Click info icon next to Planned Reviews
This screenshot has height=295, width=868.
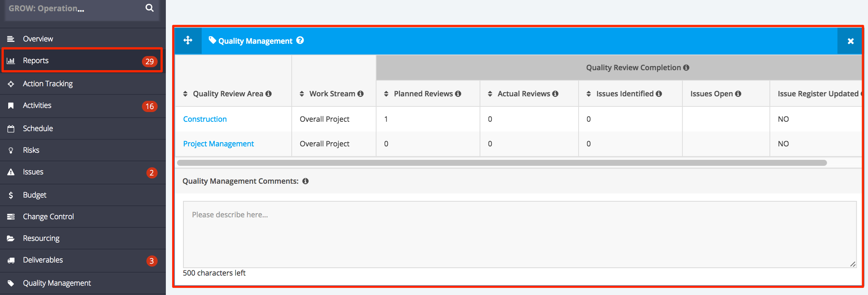[x=458, y=94]
